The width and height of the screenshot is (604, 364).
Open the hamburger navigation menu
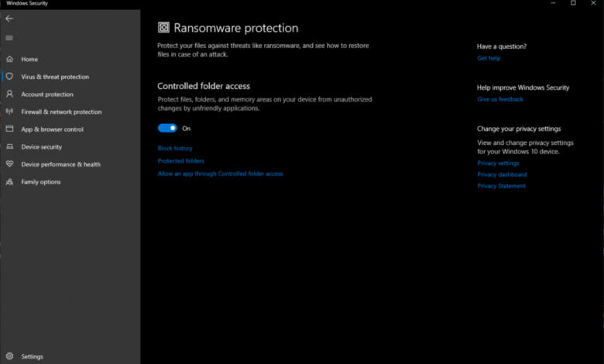click(x=9, y=38)
